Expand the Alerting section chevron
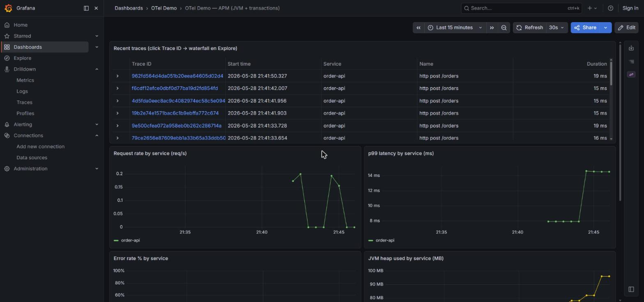Viewport: 644px width, 302px height. [97, 125]
